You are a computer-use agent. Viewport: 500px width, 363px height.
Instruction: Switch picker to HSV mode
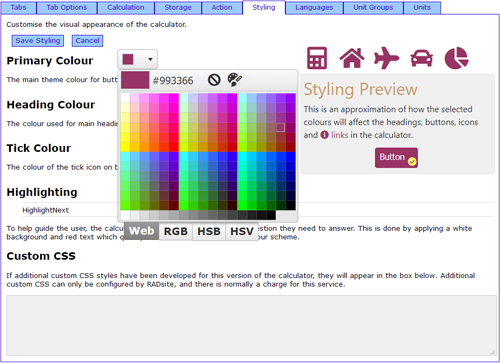[x=242, y=231]
